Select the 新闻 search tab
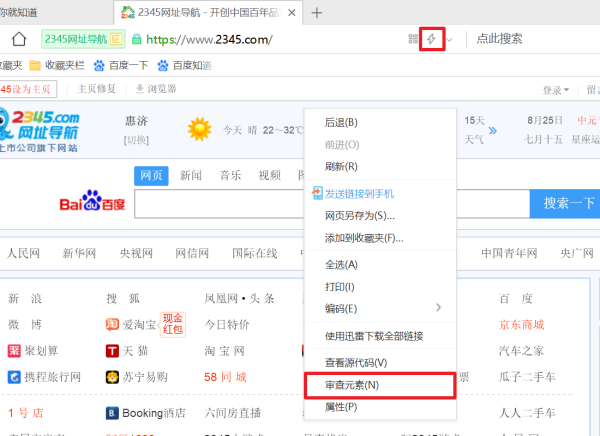Viewport: 600px width, 436px height. point(191,176)
